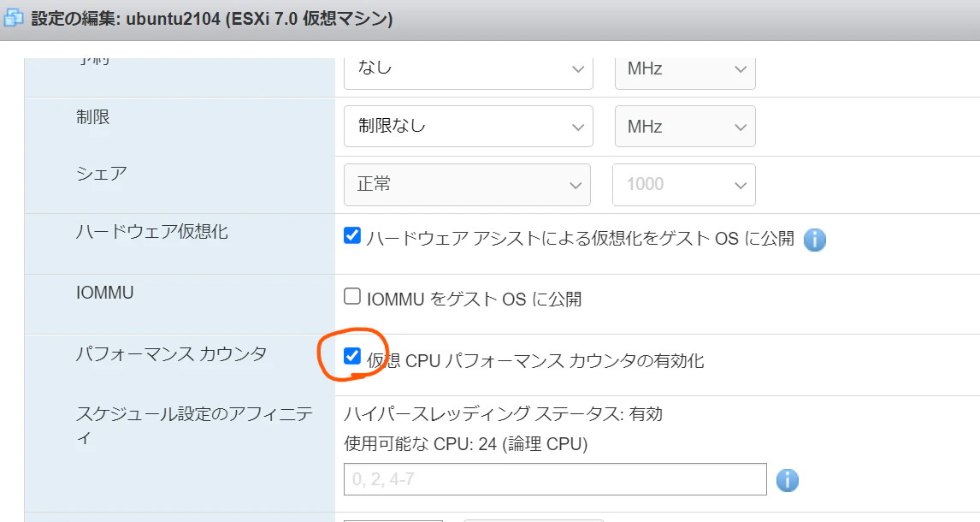The height and width of the screenshot is (522, 980).
Task: Click the パフォーマンス カウンタ row label
Action: (x=171, y=353)
